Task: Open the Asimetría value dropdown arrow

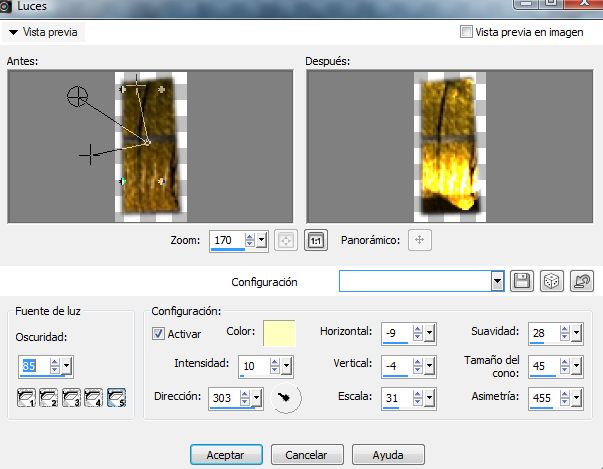Action: click(576, 398)
